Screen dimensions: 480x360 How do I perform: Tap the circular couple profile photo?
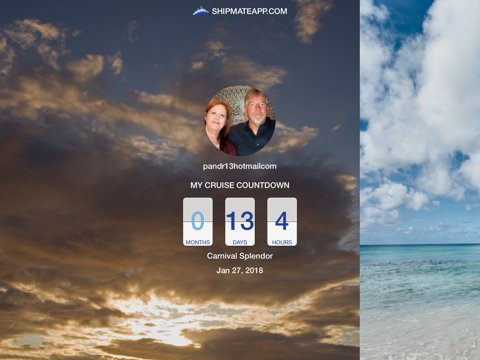click(x=240, y=121)
